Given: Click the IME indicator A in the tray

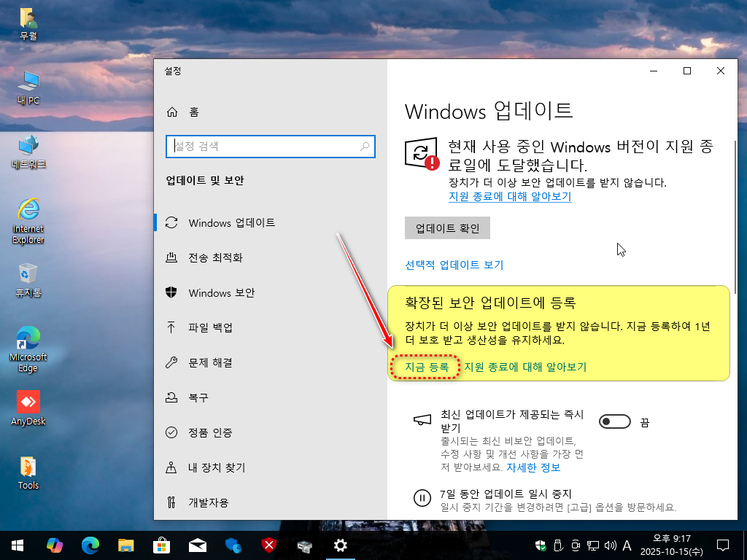Looking at the screenshot, I should click(x=627, y=545).
